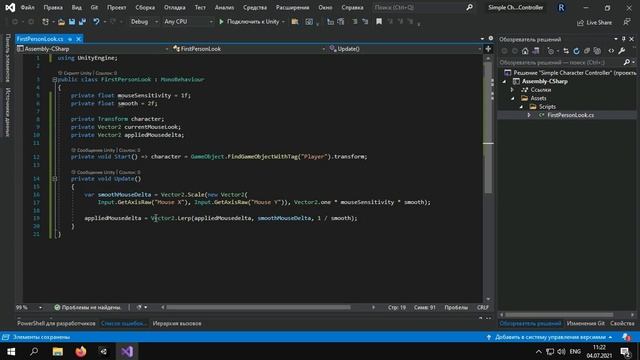The width and height of the screenshot is (640, 360).
Task: Click the bookmark icon in the toolbar
Action: [379, 22]
